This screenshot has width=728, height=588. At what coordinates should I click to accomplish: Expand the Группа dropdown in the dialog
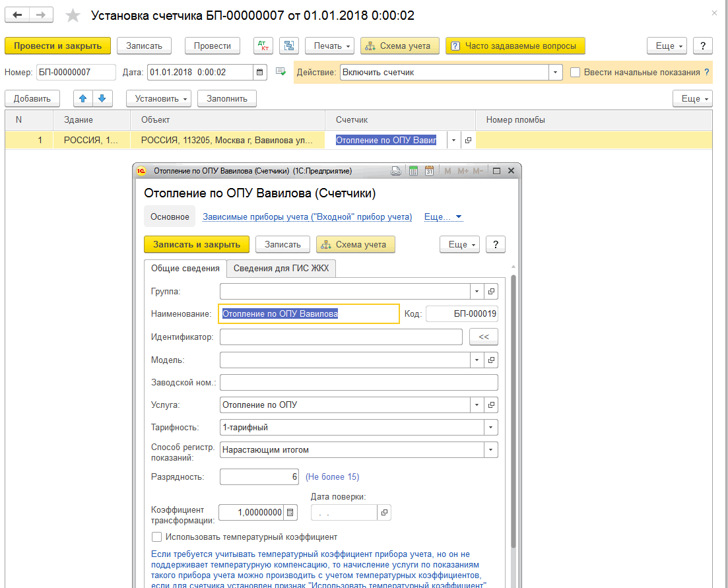(x=477, y=292)
